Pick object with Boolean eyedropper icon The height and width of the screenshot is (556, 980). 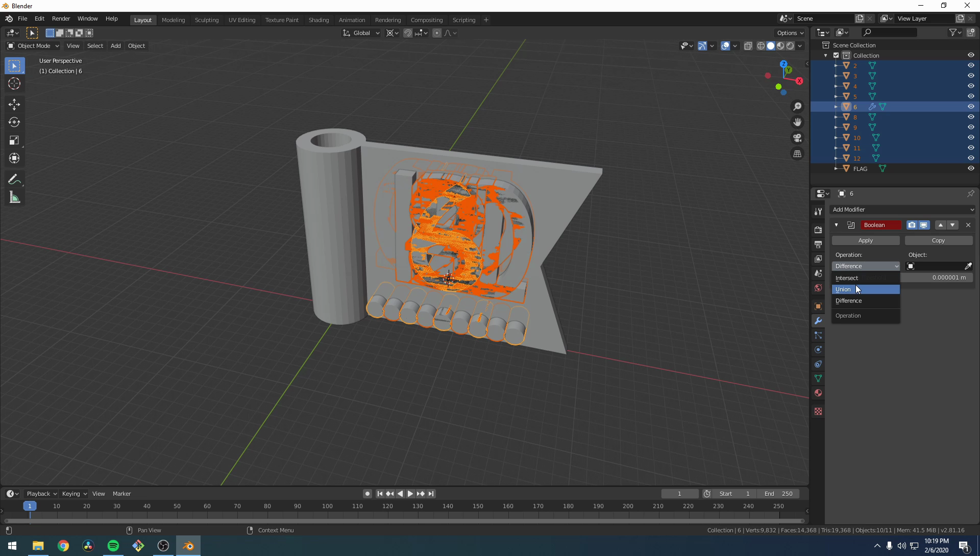(x=968, y=266)
